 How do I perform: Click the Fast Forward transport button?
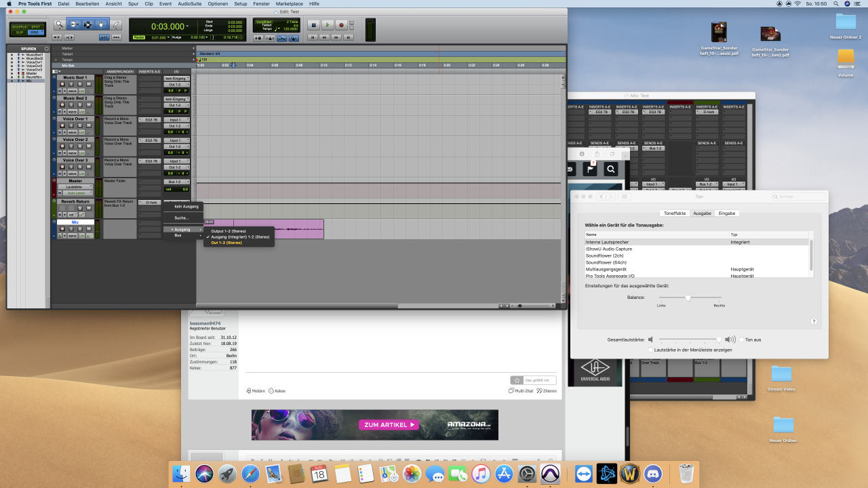pyautogui.click(x=336, y=37)
